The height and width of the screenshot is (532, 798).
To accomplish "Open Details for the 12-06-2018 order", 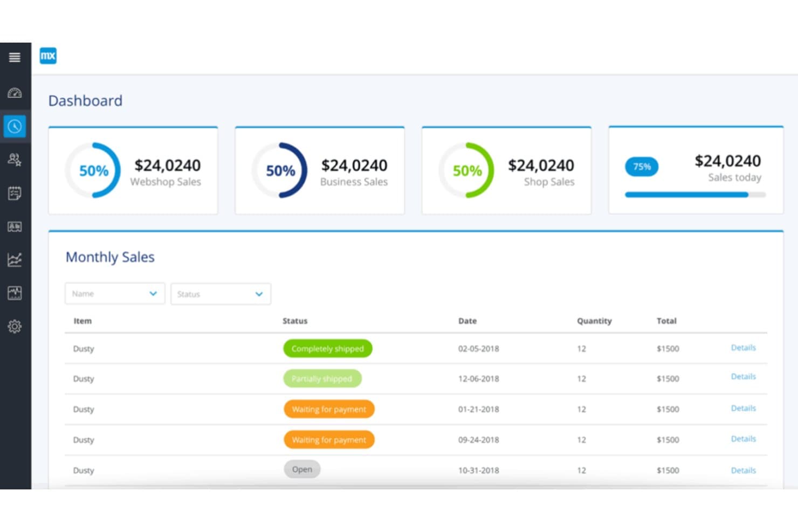I will [x=743, y=377].
